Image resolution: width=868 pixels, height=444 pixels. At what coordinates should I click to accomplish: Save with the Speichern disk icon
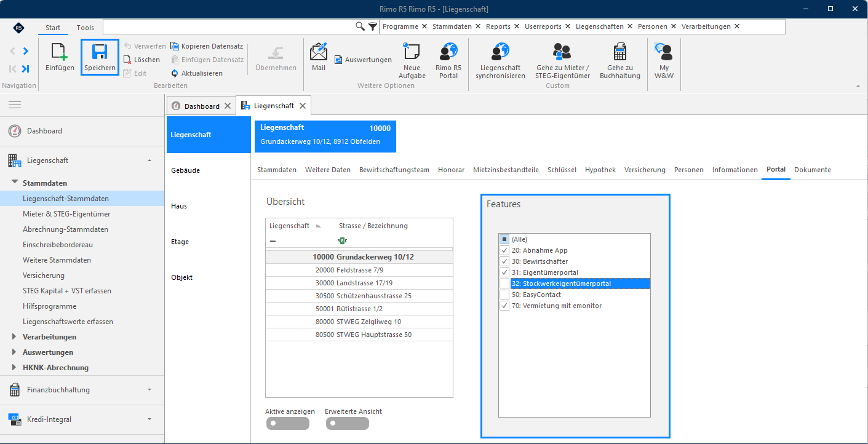tap(99, 52)
